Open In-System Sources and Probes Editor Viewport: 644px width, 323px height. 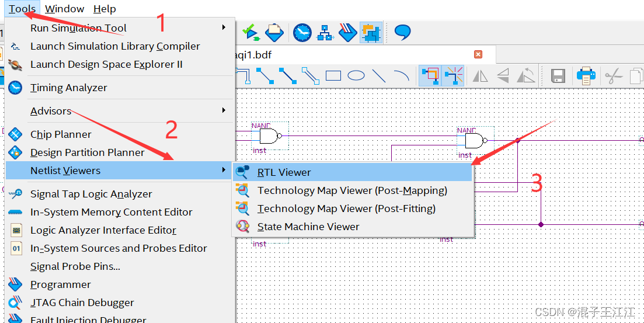tap(120, 248)
